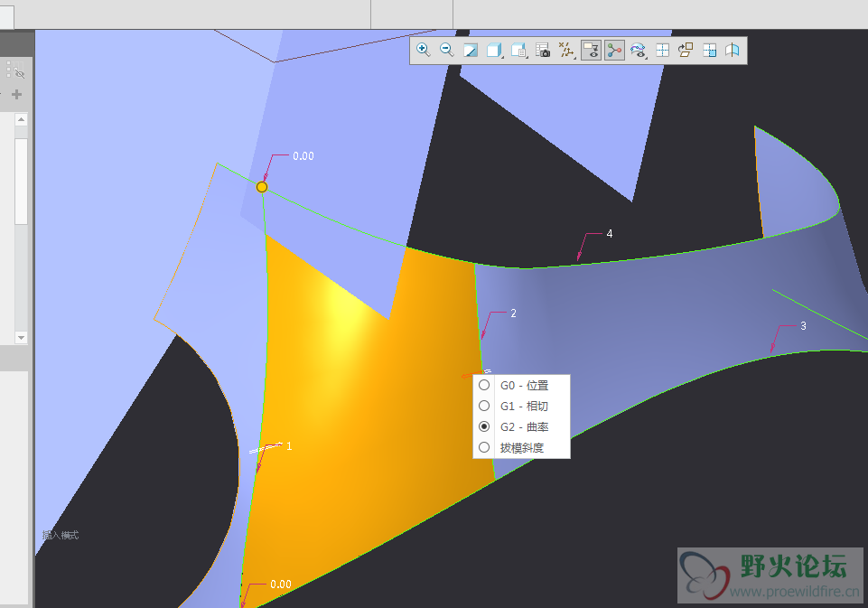Click the yellow control point on the curve
Viewport: 868px width, 608px height.
point(262,187)
